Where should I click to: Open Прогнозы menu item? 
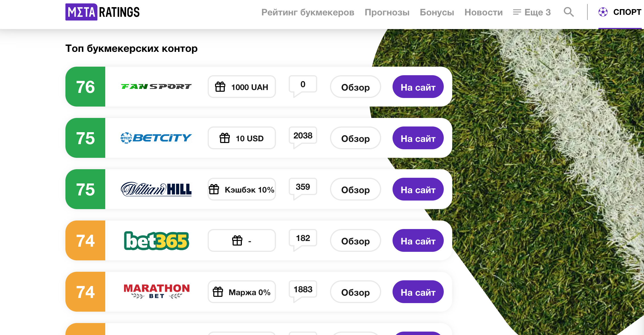(x=387, y=12)
